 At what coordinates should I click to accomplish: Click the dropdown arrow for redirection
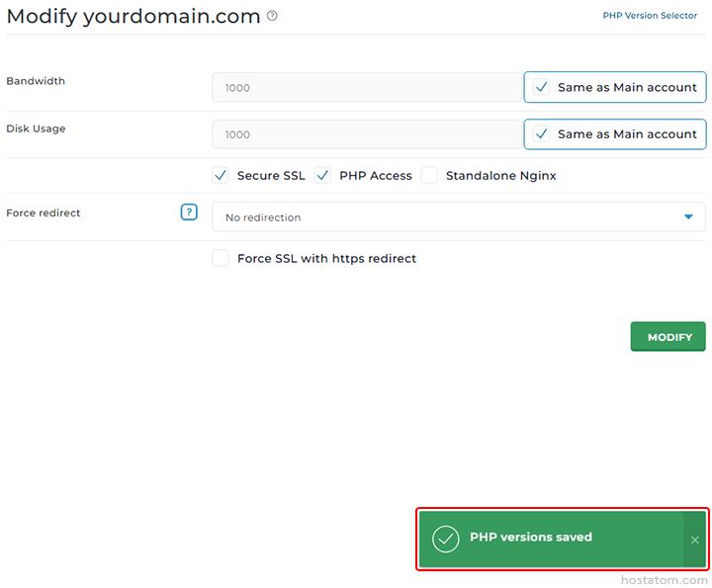coord(688,216)
